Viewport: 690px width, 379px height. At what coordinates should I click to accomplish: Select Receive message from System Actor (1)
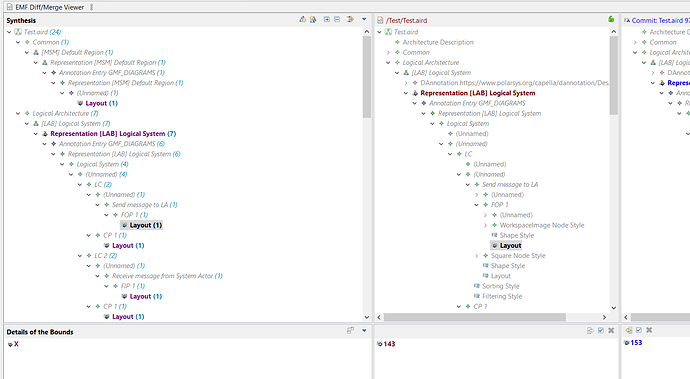[x=167, y=276]
